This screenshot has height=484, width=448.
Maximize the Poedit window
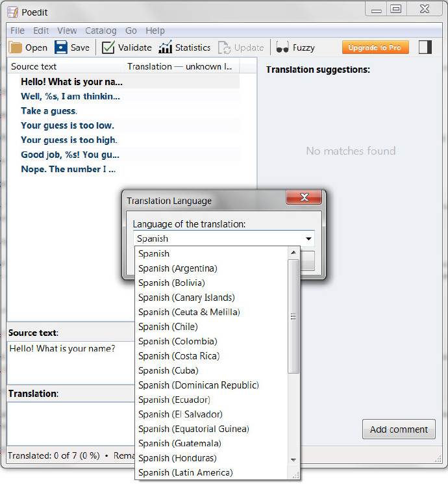coord(396,9)
